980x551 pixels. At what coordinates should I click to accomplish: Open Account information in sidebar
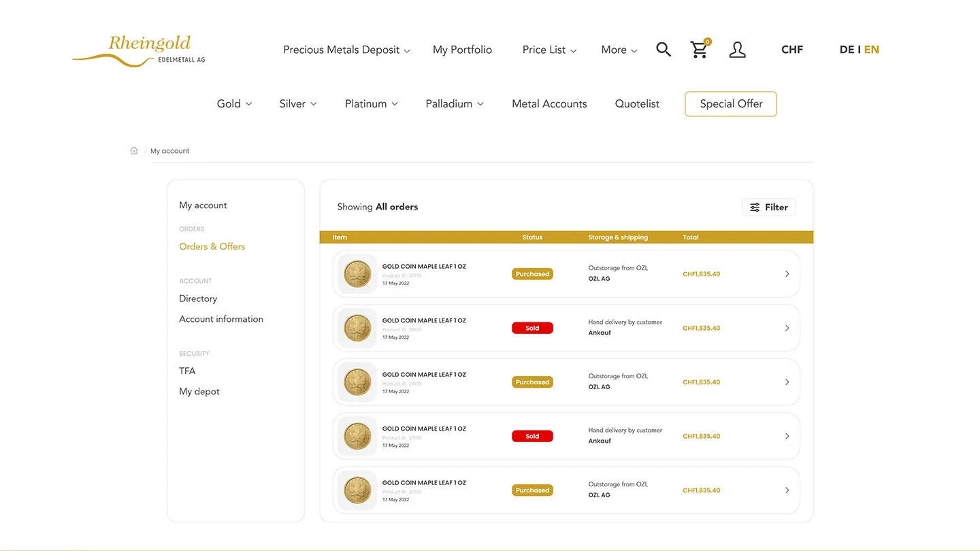221,319
